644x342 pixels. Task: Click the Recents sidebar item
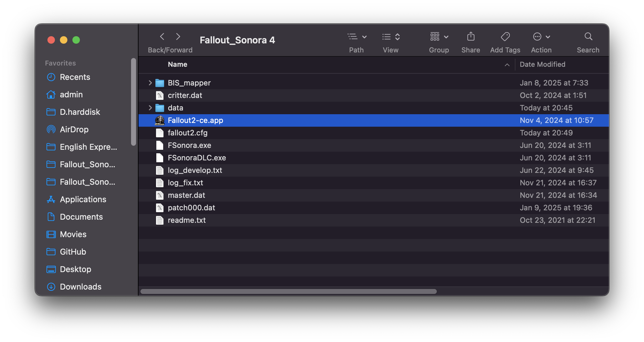pos(75,77)
